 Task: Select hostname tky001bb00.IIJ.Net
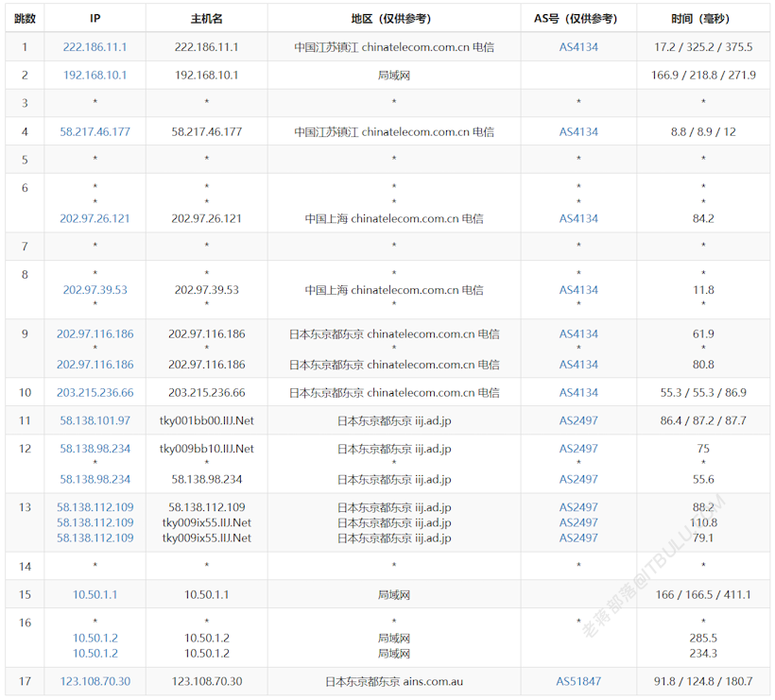click(207, 420)
